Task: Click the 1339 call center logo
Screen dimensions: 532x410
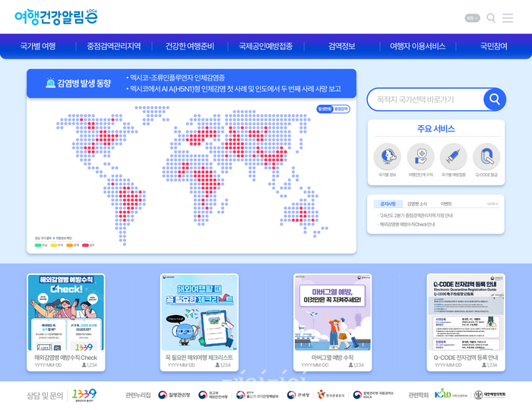Action: [81, 395]
